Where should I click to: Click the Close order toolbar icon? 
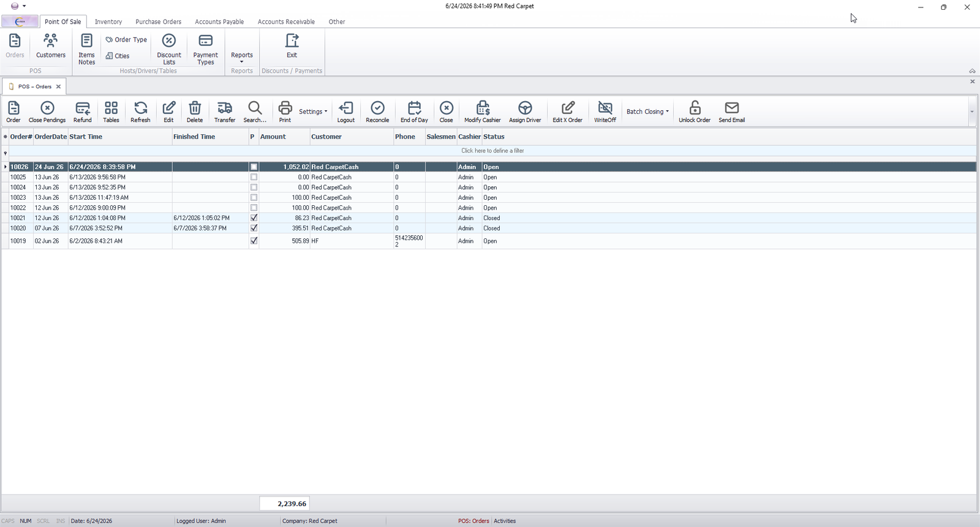coord(447,112)
